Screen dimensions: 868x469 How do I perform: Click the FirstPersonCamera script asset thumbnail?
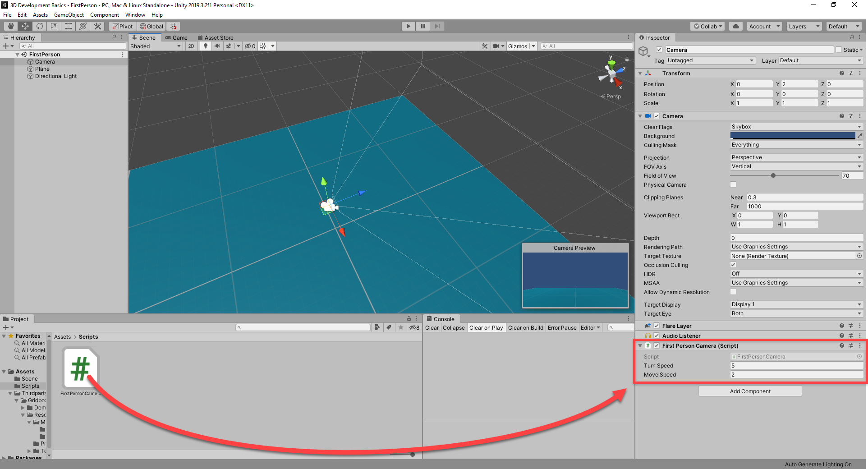tap(81, 368)
